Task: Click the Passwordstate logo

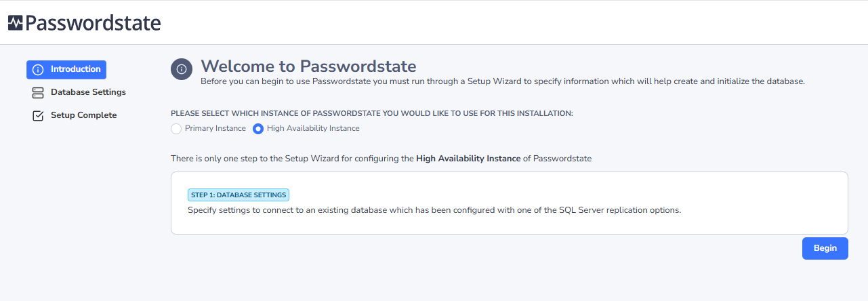Action: point(84,23)
